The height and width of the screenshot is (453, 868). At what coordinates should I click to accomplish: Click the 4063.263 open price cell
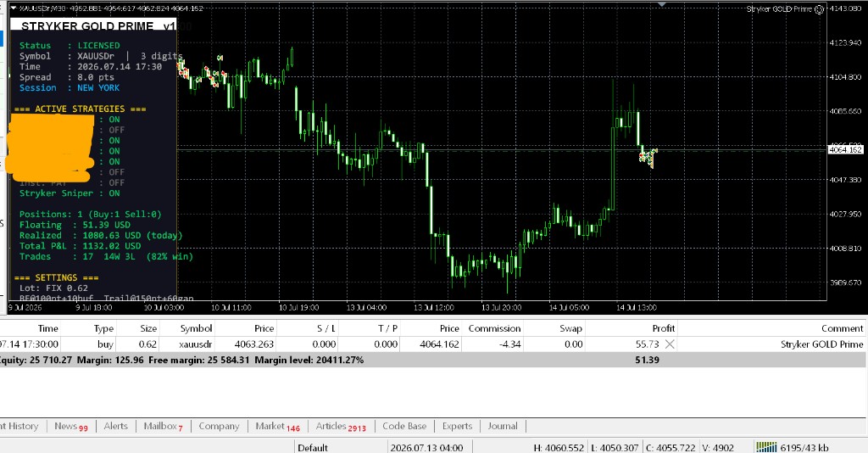tap(254, 344)
